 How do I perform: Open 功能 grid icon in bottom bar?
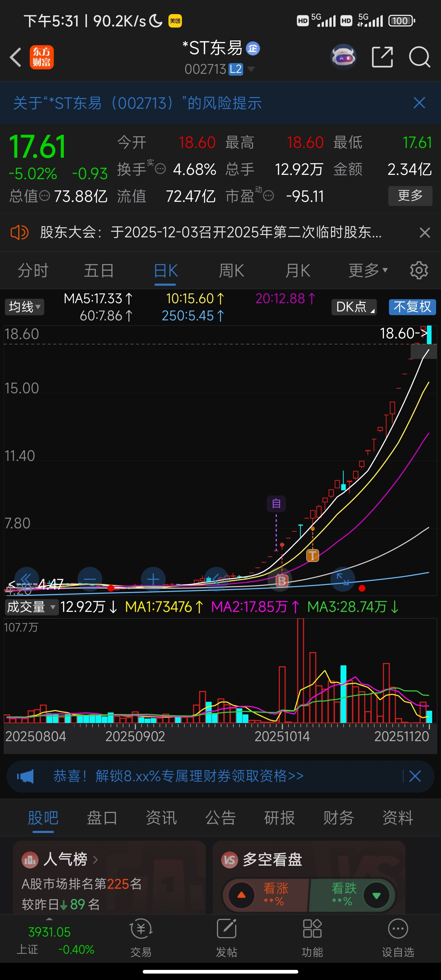pyautogui.click(x=312, y=929)
